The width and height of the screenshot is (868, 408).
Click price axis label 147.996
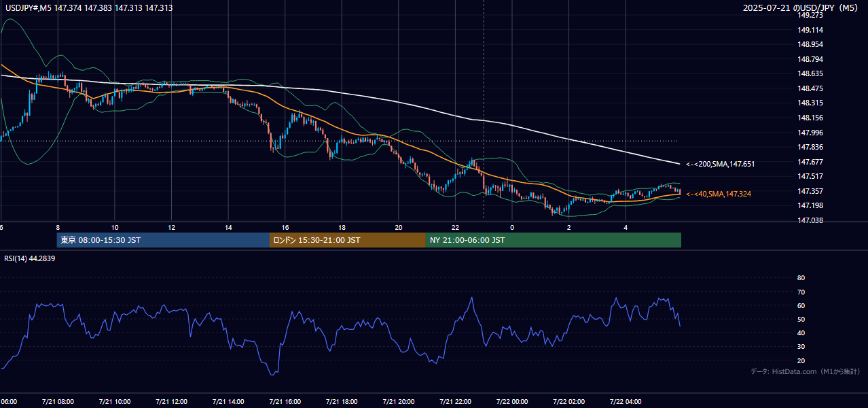pos(810,133)
